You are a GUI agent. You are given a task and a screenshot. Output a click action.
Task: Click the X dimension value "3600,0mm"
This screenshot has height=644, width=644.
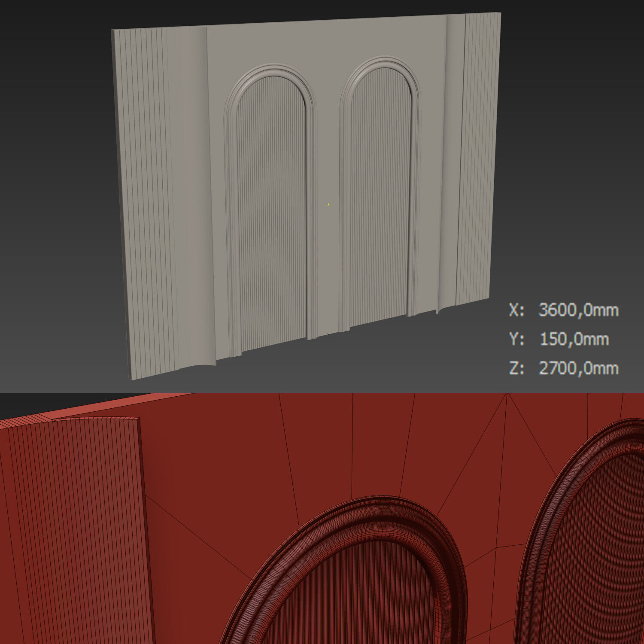(578, 310)
